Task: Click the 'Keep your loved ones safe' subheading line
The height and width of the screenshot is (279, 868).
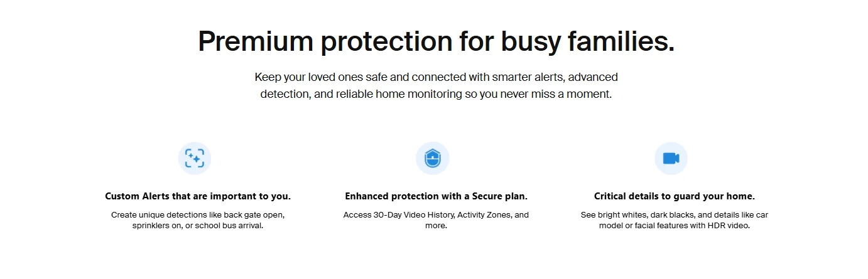Action: click(436, 77)
